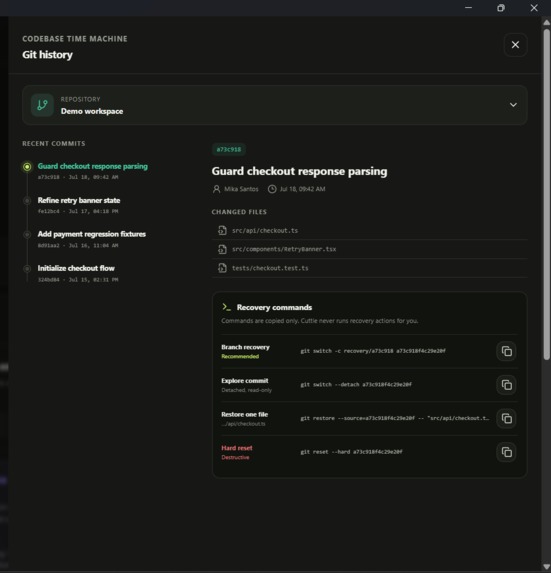Minimize the application window
This screenshot has height=573, width=551.
click(x=468, y=8)
